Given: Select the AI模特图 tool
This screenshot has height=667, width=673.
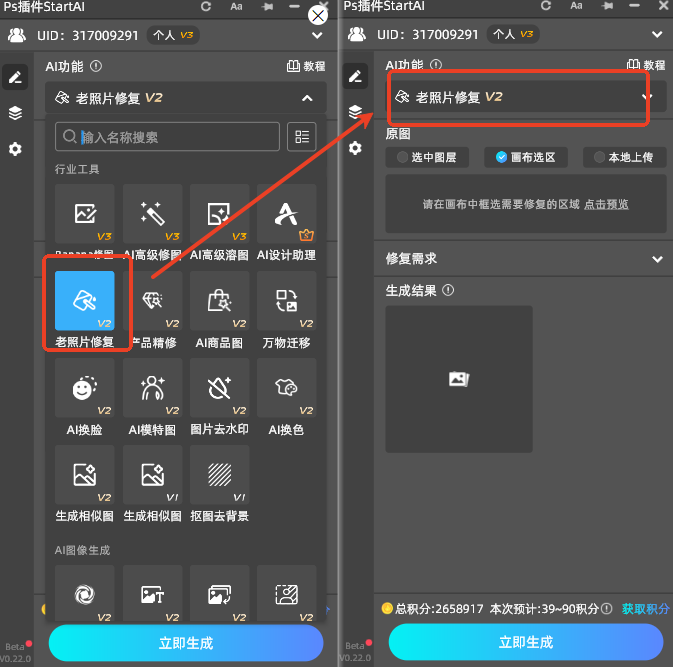Looking at the screenshot, I should [x=152, y=388].
